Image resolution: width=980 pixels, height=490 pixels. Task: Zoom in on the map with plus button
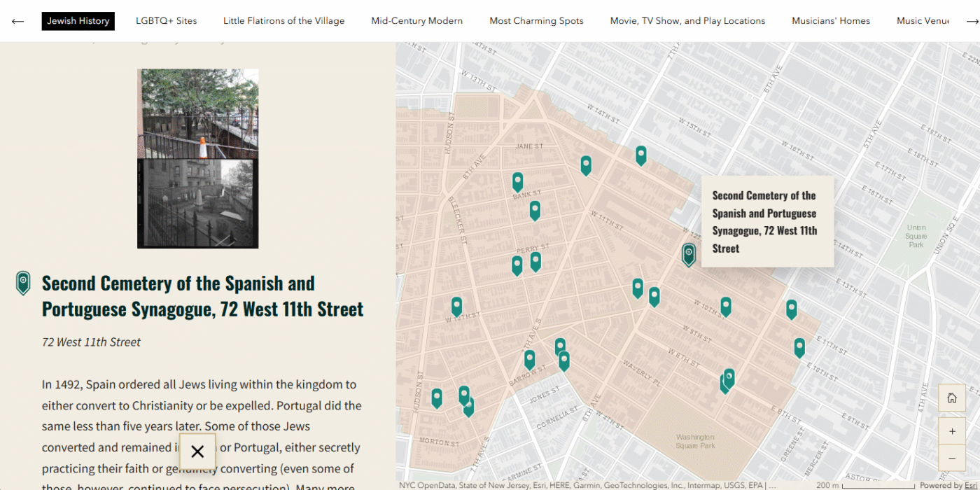[951, 431]
